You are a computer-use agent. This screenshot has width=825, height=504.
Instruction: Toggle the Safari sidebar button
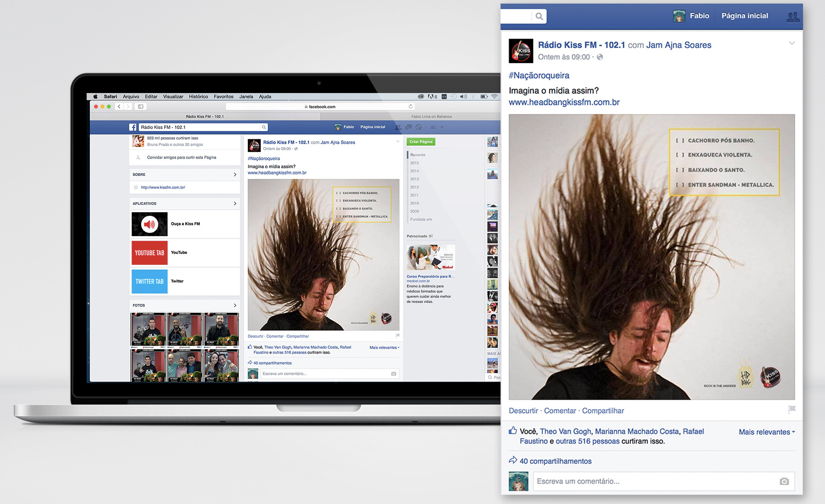click(x=141, y=106)
